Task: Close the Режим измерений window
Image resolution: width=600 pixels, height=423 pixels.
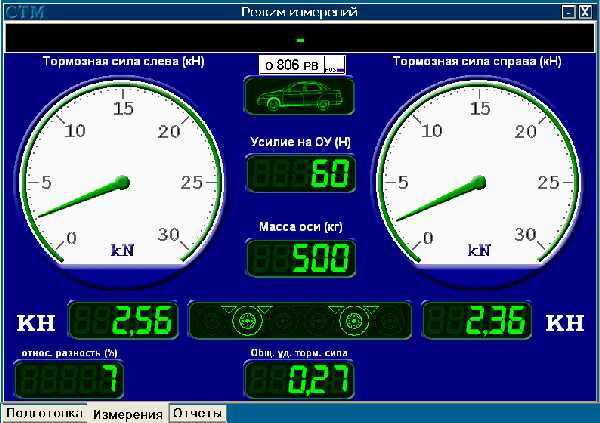Action: [585, 12]
